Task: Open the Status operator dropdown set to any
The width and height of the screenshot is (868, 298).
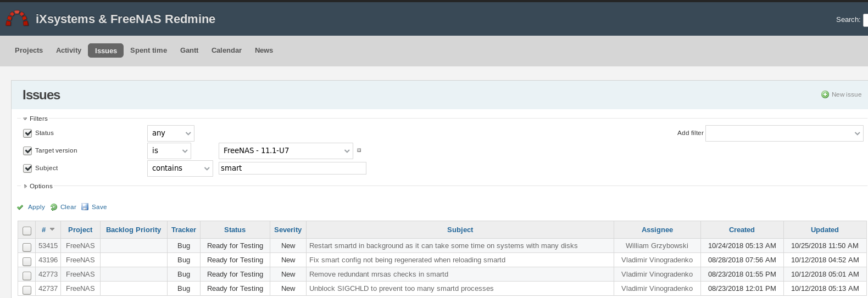Action: pos(170,133)
